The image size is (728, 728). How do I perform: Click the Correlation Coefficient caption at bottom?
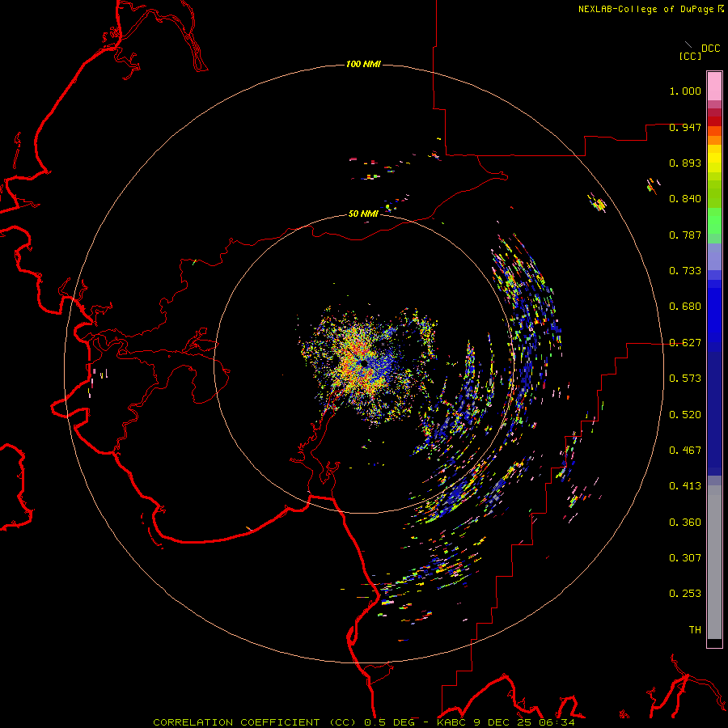(364, 722)
